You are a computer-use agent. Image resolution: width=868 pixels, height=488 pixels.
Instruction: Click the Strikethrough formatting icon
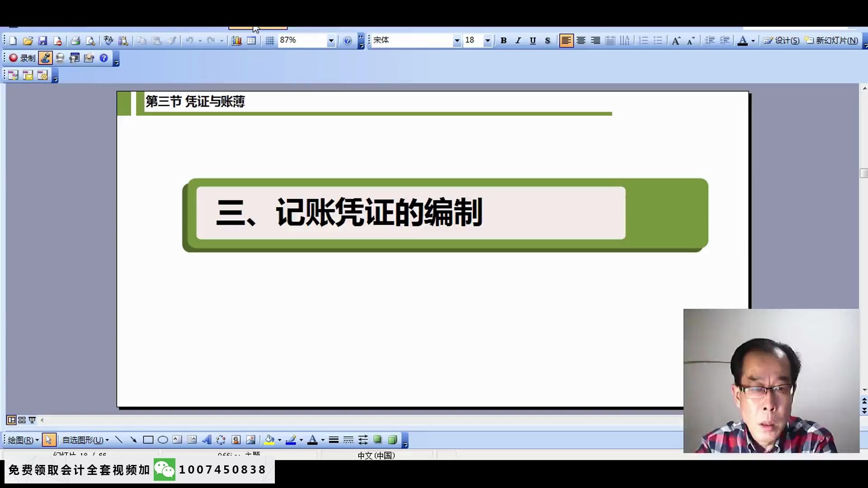click(547, 40)
